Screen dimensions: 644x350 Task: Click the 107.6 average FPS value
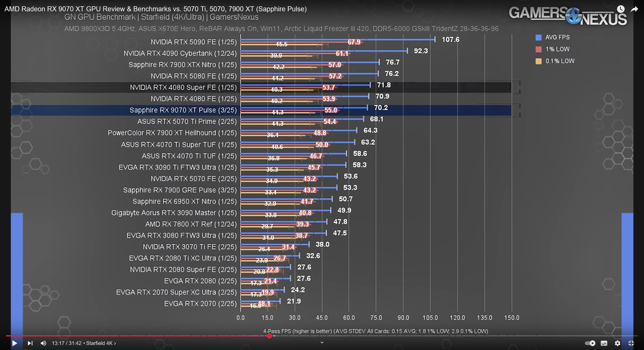[451, 39]
